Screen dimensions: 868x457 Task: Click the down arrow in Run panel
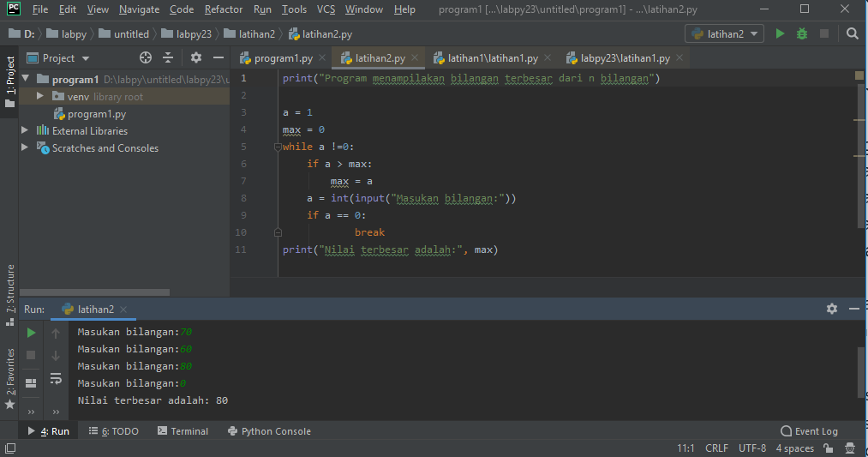56,356
